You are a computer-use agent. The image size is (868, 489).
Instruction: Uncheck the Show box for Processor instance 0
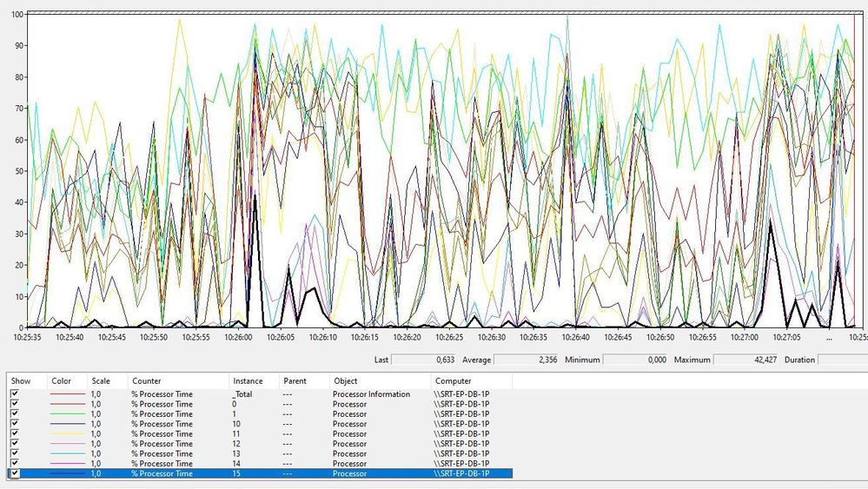[15, 404]
